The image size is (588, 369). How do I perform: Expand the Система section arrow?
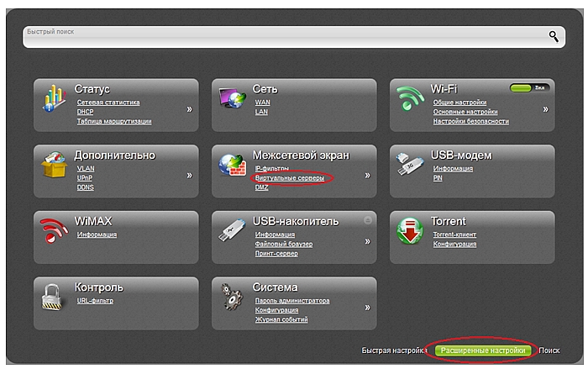pos(367,308)
